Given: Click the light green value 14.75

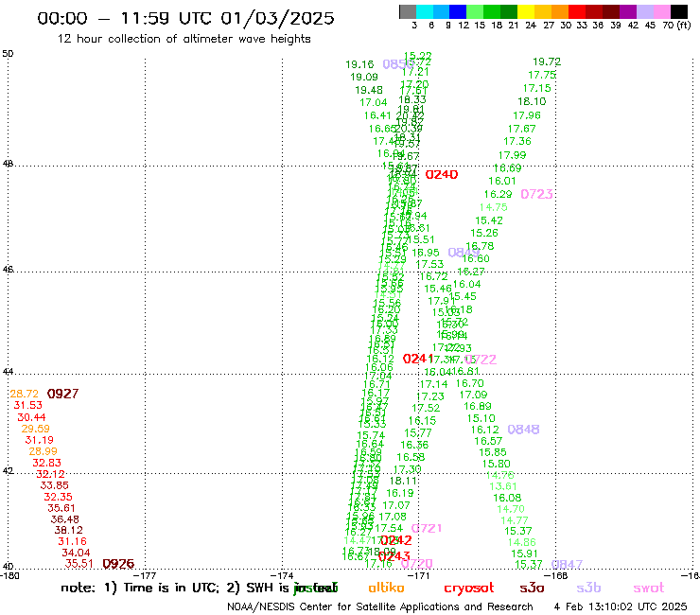Looking at the screenshot, I should 493,207.
